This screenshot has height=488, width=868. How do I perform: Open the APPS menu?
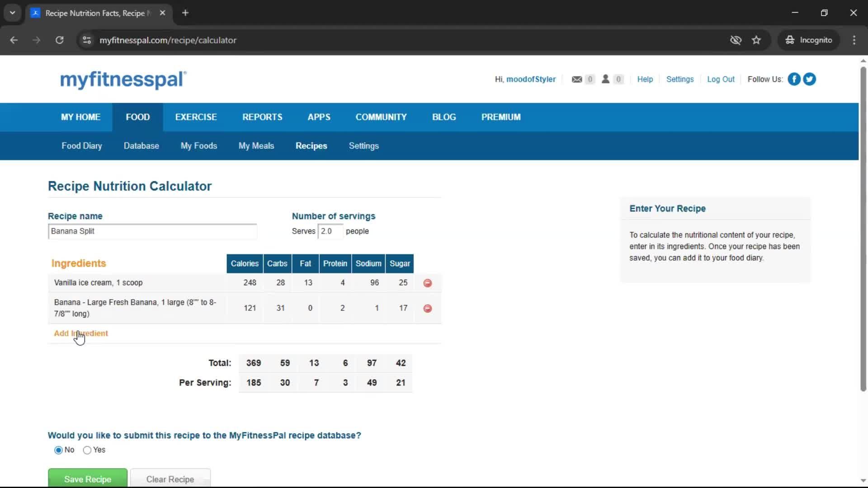(x=319, y=117)
